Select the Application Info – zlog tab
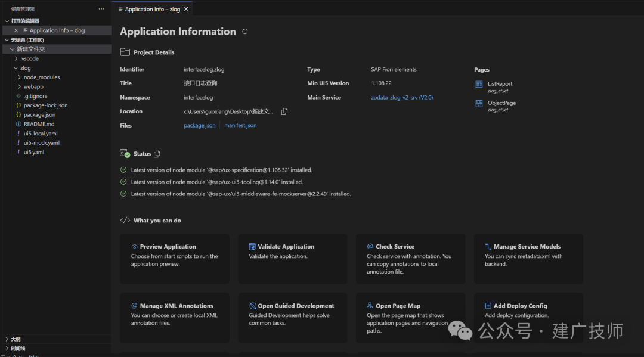644x357 pixels. pyautogui.click(x=153, y=9)
